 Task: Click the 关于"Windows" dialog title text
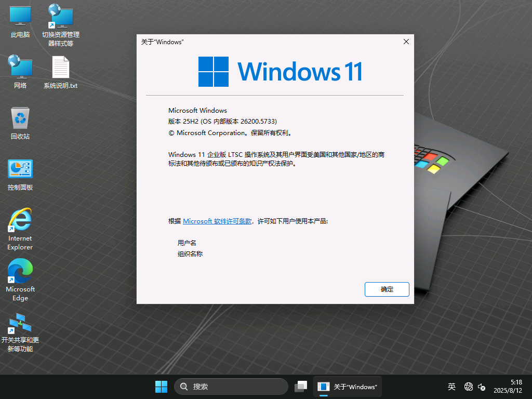162,42
